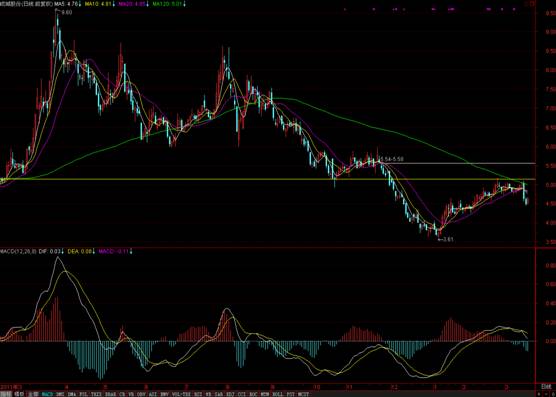Open the BOLL indicator tab
This screenshot has width=556, height=397.
(279, 394)
